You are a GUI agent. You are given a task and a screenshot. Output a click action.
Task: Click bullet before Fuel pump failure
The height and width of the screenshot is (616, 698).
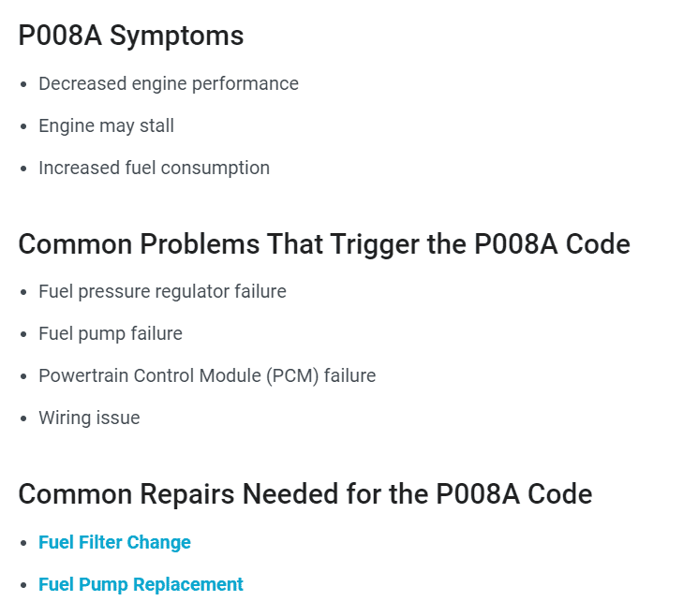click(23, 334)
